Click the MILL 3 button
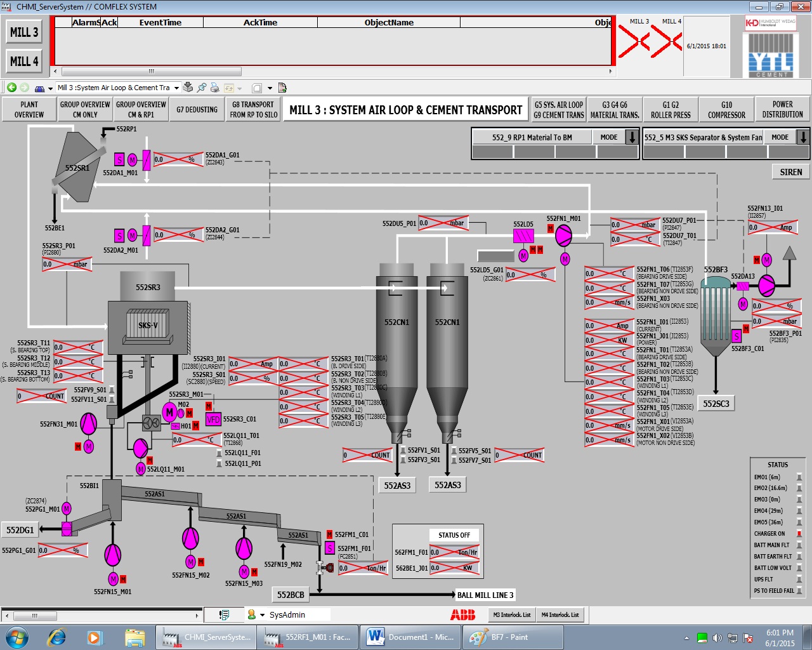 pyautogui.click(x=24, y=32)
